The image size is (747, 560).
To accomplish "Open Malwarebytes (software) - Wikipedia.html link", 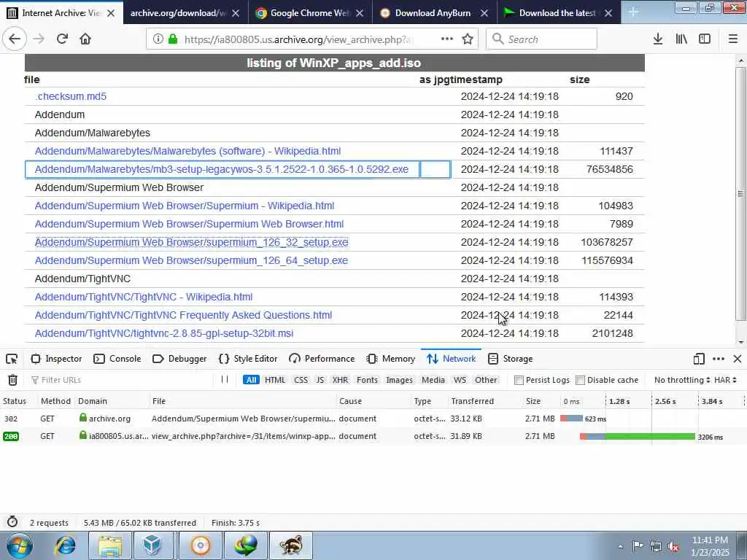I will [187, 151].
